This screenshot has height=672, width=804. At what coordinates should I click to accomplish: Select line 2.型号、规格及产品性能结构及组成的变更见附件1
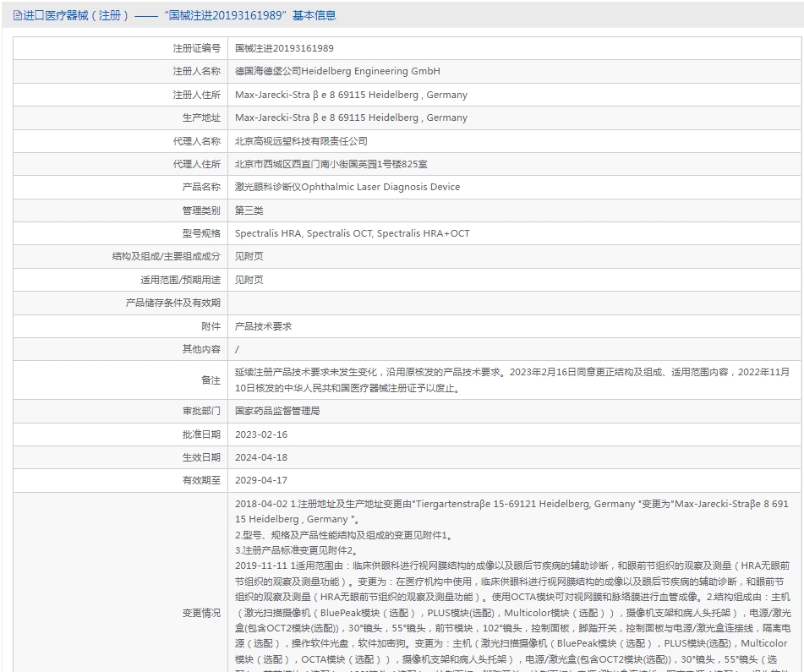point(344,535)
